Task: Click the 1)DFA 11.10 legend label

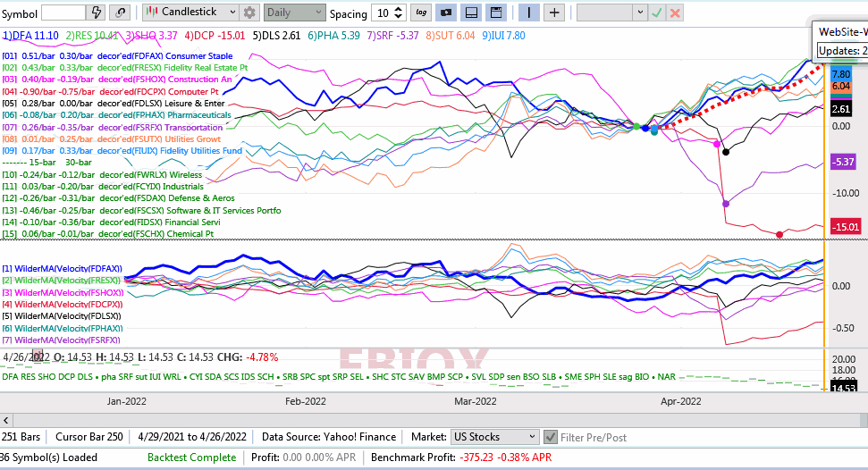Action: pyautogui.click(x=31, y=36)
